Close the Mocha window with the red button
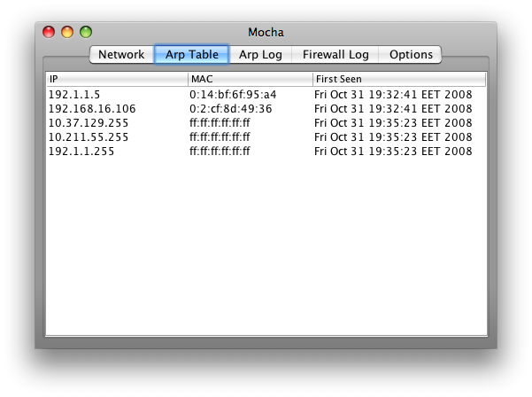Image resolution: width=532 pixels, height=397 pixels. point(49,32)
